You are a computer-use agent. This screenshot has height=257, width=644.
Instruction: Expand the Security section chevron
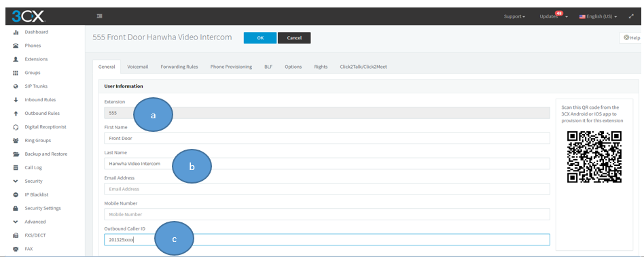point(16,182)
